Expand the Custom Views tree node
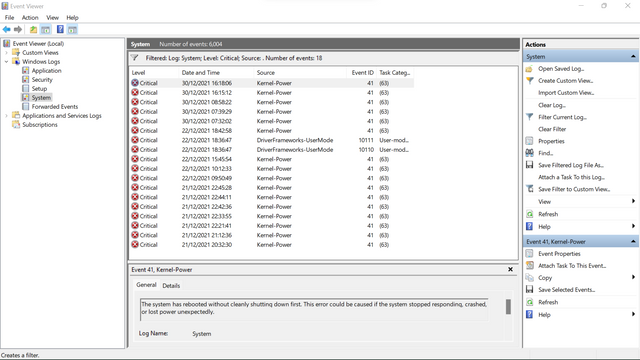The height and width of the screenshot is (360, 640). pyautogui.click(x=6, y=52)
